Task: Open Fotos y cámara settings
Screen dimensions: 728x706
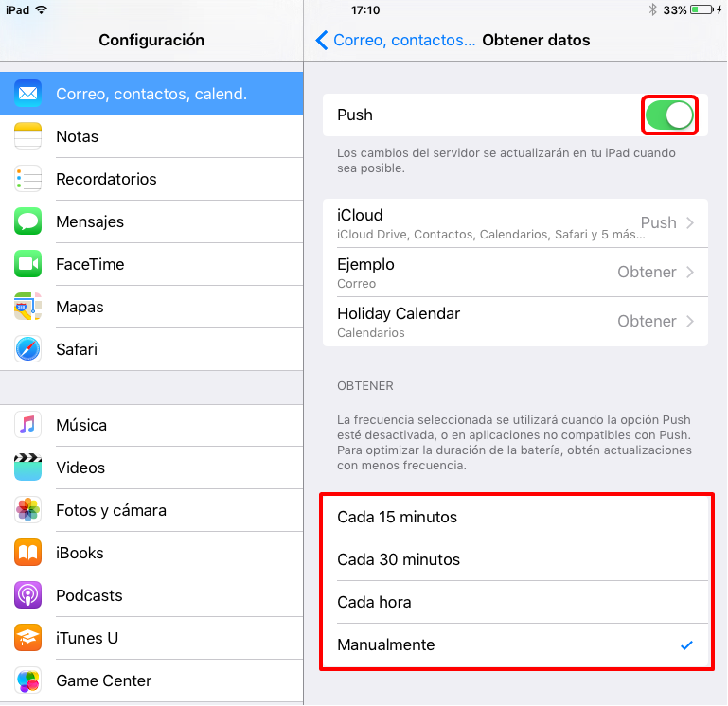Action: (x=151, y=510)
